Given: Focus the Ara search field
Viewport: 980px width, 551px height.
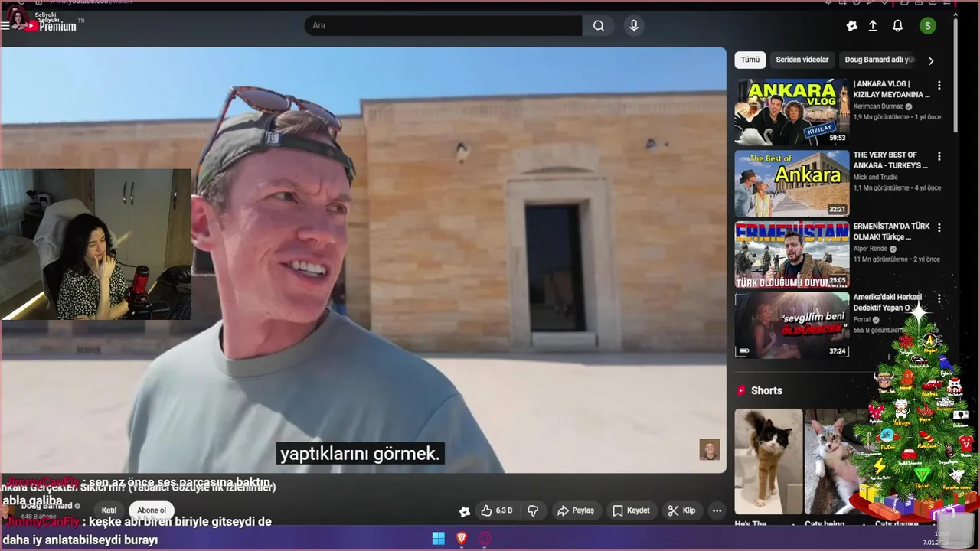Looking at the screenshot, I should point(444,26).
